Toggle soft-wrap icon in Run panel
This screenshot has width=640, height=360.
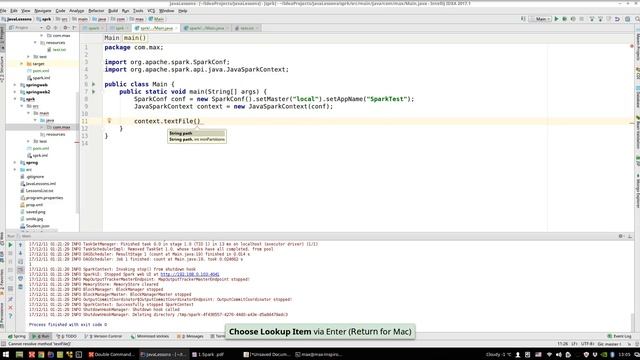pos(20,262)
